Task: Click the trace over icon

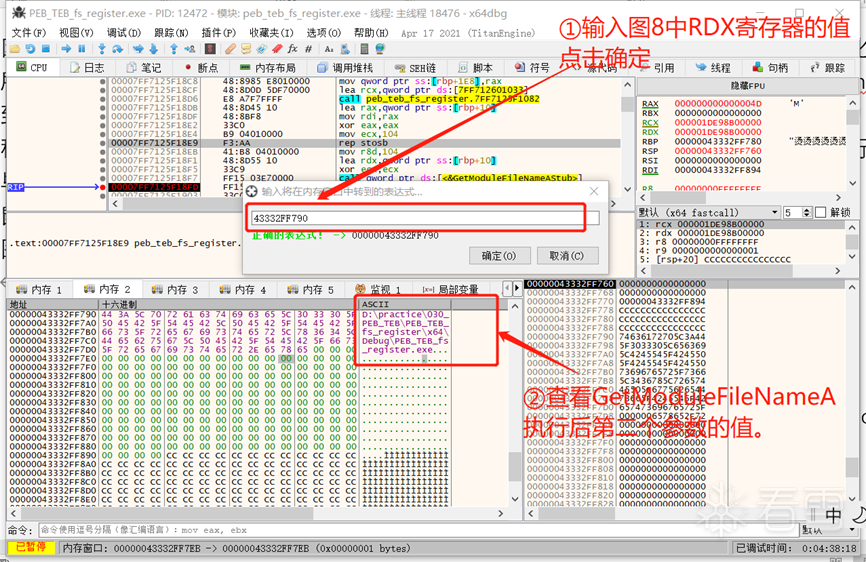Action: coord(153,49)
